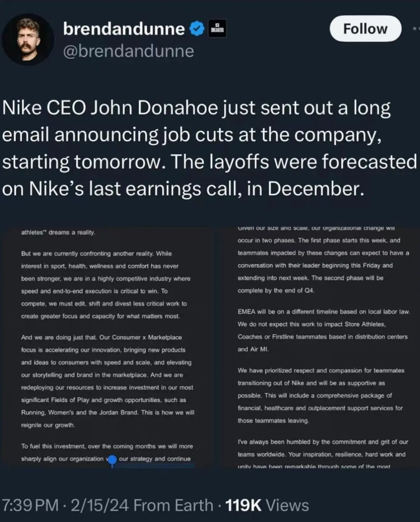Follow the brendandunne account
Screen dimensions: 420x522
[x=365, y=29]
